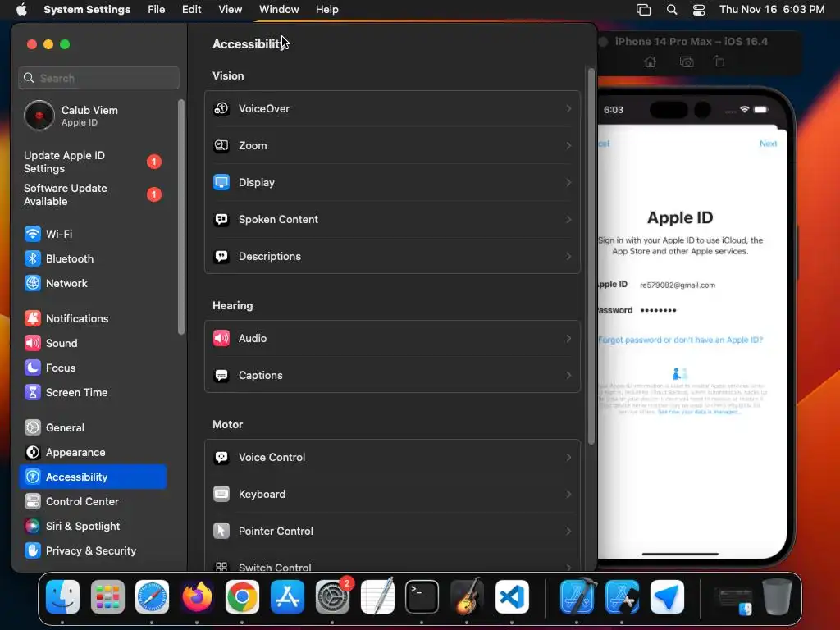Open the Display accessibility icon
840x630 pixels.
click(x=221, y=182)
